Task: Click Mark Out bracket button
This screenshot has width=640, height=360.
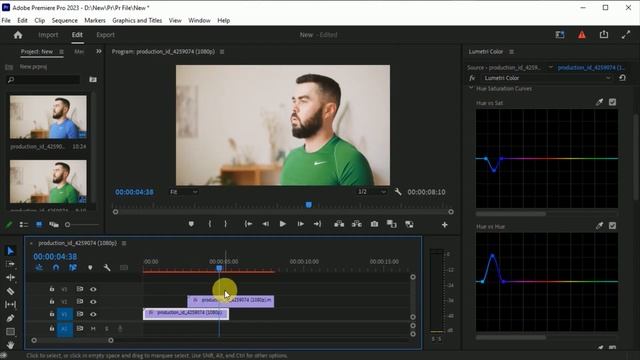Action: click(225, 224)
